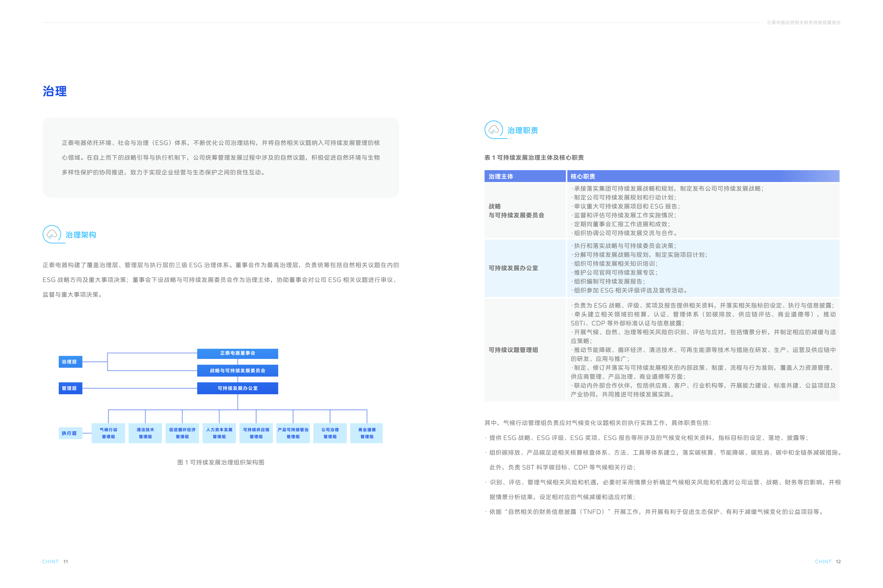Click the 正泰电器董事会 box in chart
The height and width of the screenshot is (588, 883).
click(x=237, y=353)
